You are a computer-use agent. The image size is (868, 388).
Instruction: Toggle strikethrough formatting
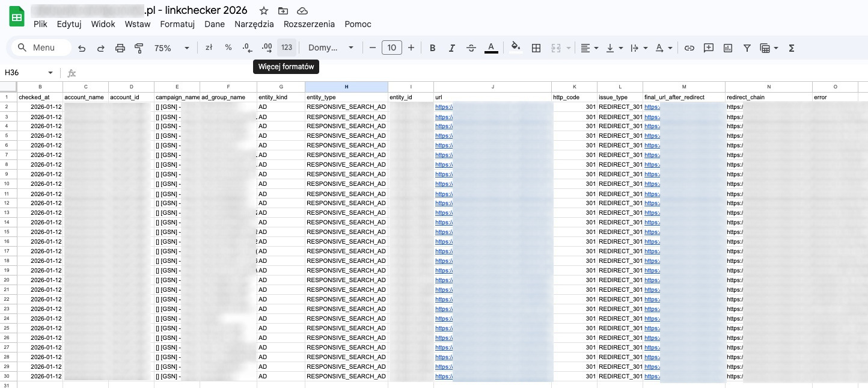[x=471, y=48]
